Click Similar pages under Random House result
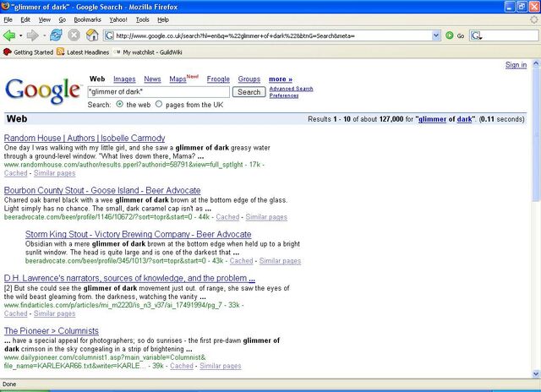 pos(54,173)
